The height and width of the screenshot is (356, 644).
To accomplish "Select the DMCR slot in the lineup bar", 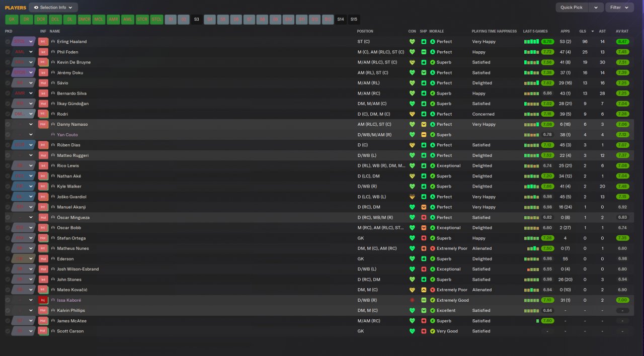I will click(x=85, y=20).
